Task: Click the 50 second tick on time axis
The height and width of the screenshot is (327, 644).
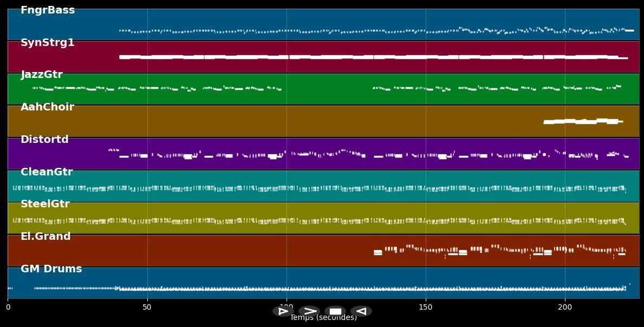Action: point(147,308)
